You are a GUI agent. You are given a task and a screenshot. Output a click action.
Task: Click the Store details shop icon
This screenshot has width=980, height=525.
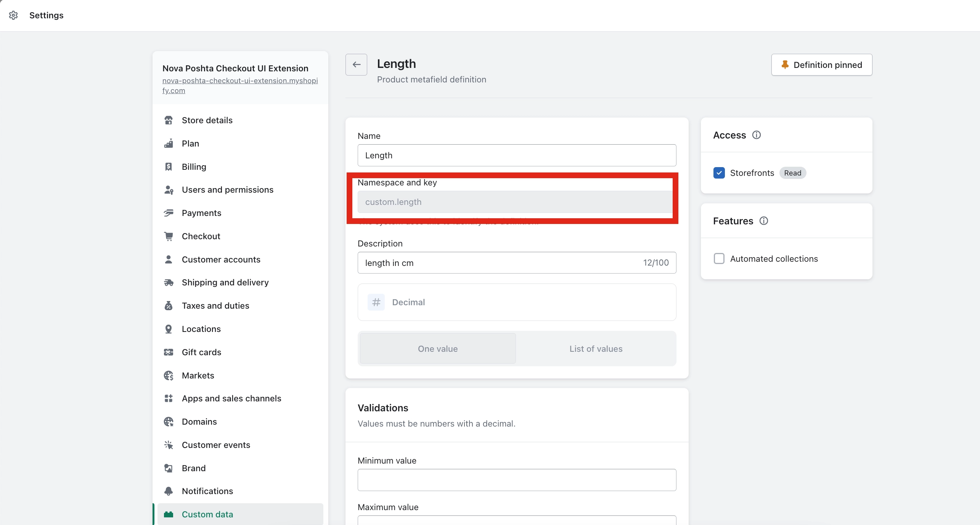point(169,120)
